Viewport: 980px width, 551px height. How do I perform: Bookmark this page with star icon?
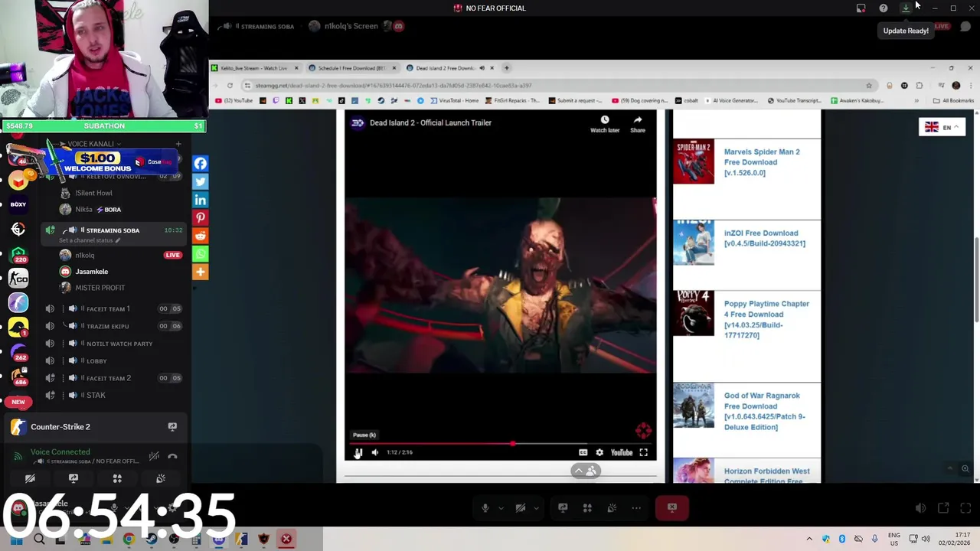coord(869,86)
